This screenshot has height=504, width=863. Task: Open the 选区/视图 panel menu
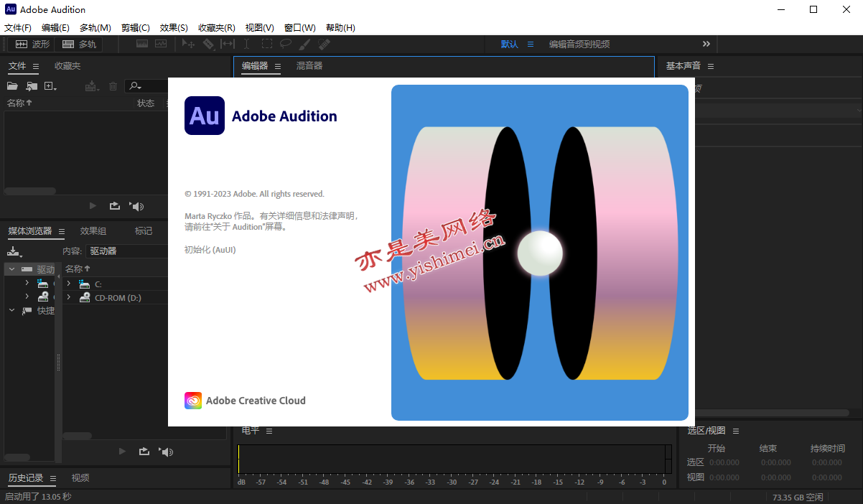[736, 431]
